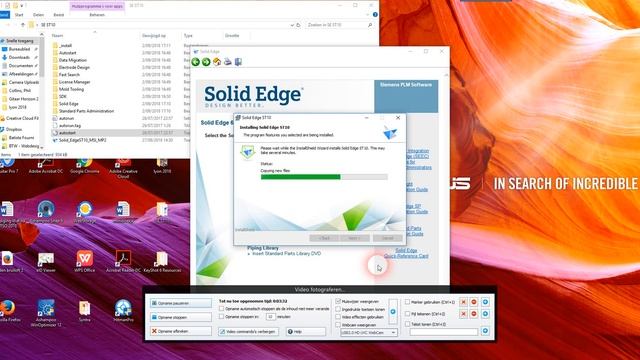Click the green forward arrow in Solid Edge window

tap(206, 62)
